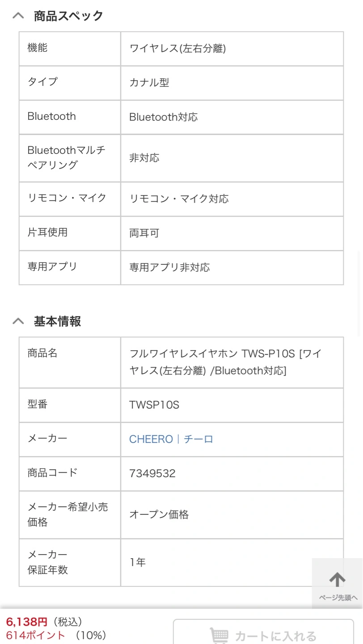Screen dimensions: 363x644
Task: Click the メーカー保証年数 1年 value
Action: click(138, 562)
